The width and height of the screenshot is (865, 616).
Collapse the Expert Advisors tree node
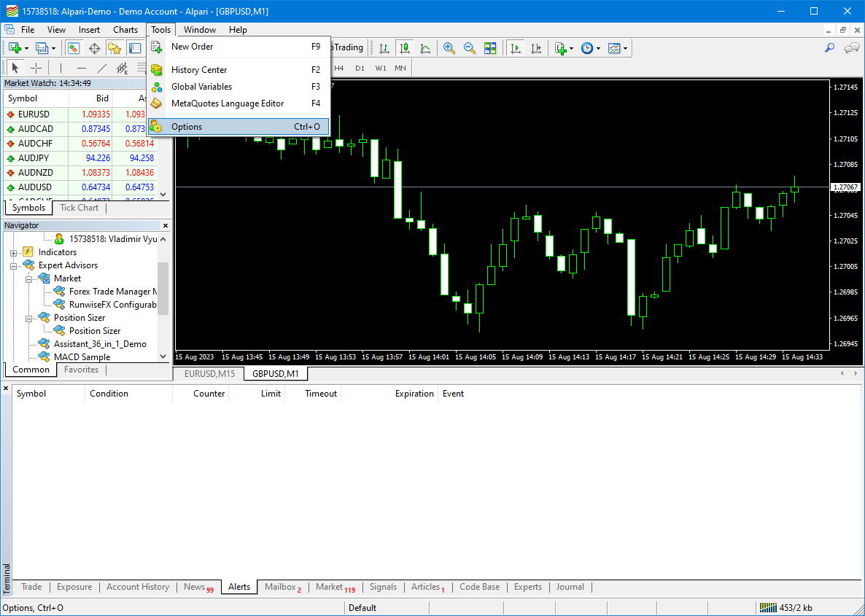click(x=12, y=266)
